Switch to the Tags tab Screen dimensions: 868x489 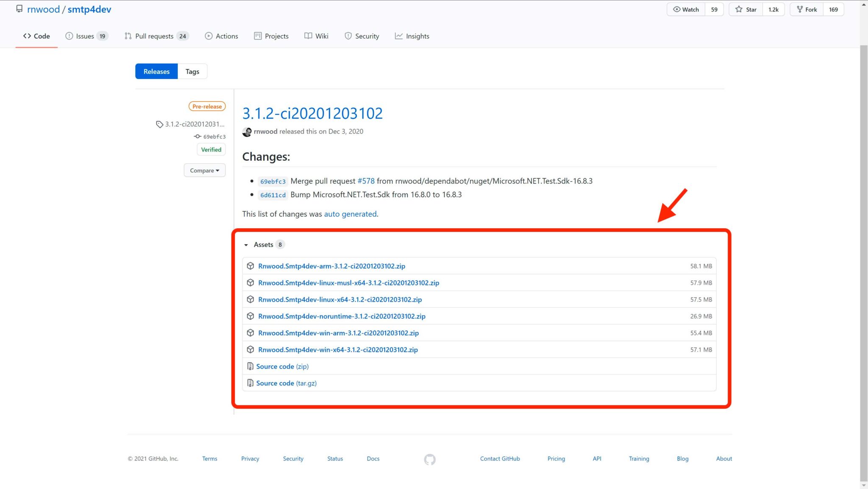coord(192,71)
